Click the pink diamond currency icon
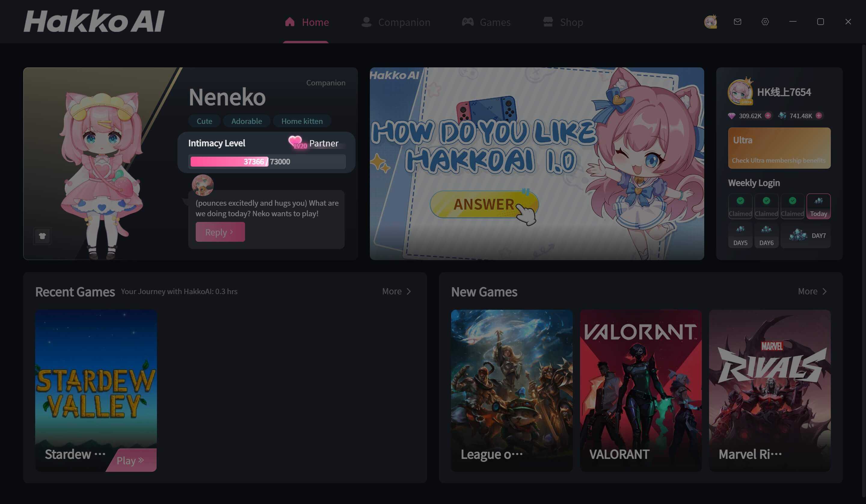This screenshot has width=866, height=504. (732, 116)
